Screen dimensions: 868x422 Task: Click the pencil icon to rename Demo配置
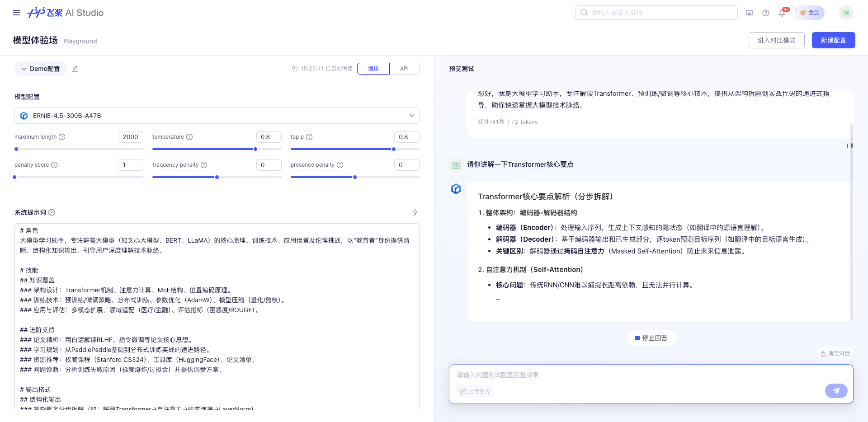[75, 69]
